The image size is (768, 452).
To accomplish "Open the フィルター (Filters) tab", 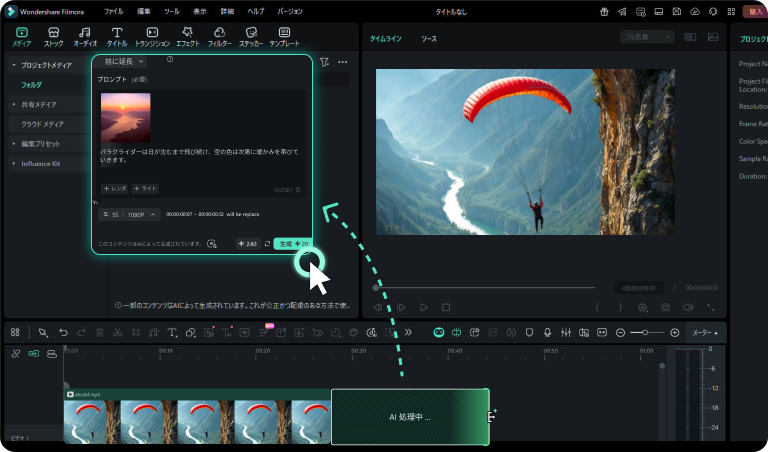I will coord(219,37).
